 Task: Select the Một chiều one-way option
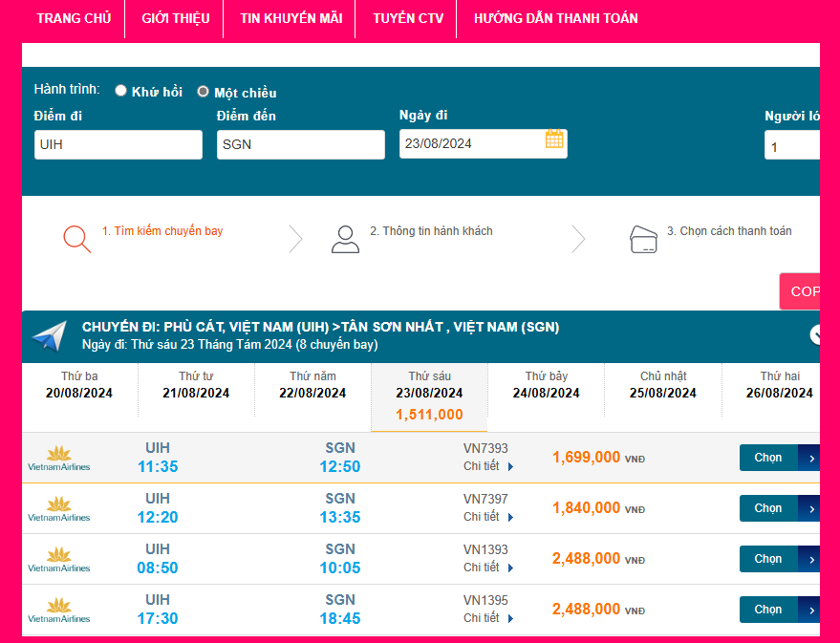204,92
